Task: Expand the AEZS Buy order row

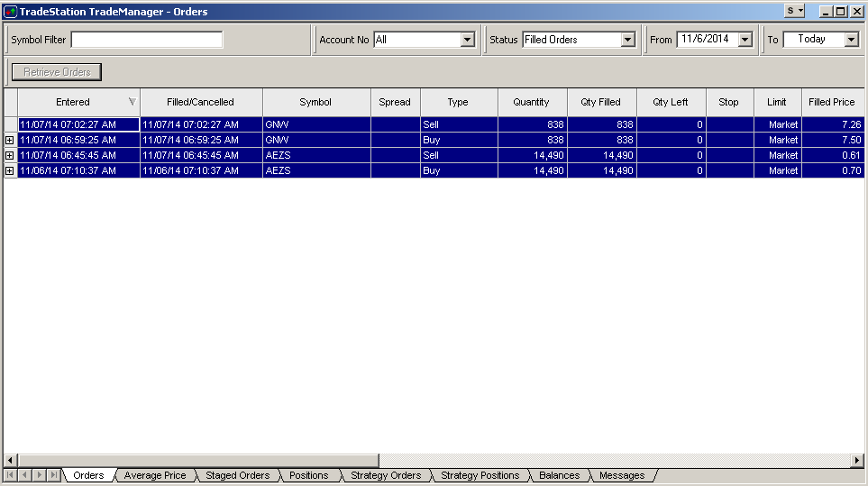Action: [x=10, y=171]
